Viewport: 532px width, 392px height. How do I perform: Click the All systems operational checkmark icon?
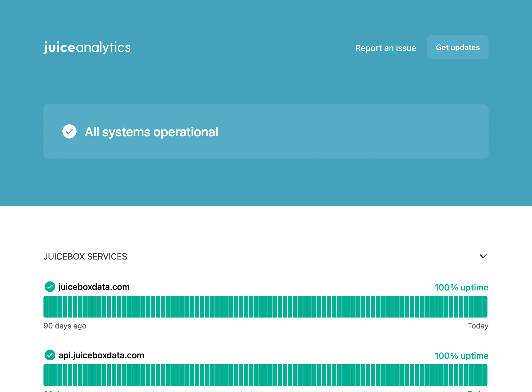[70, 131]
